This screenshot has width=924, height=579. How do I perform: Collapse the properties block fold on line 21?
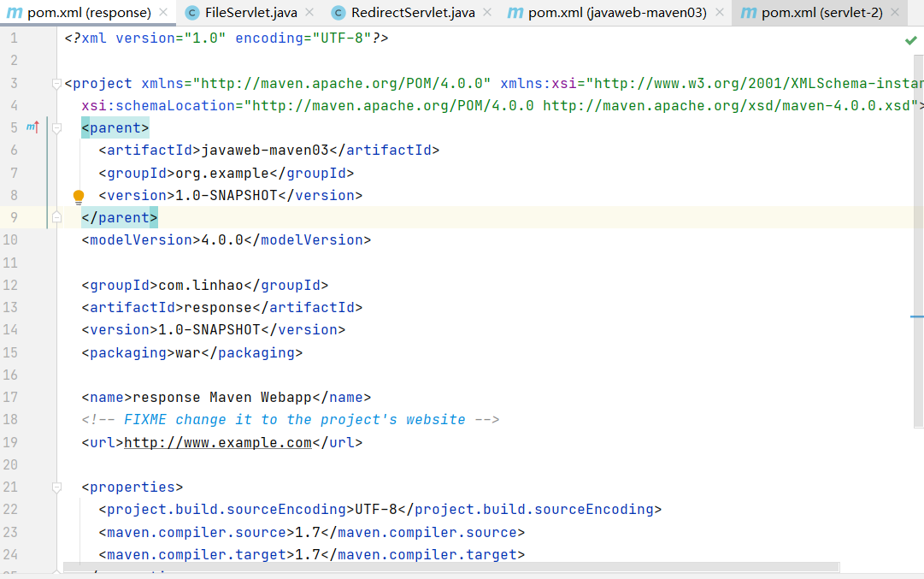pyautogui.click(x=57, y=487)
